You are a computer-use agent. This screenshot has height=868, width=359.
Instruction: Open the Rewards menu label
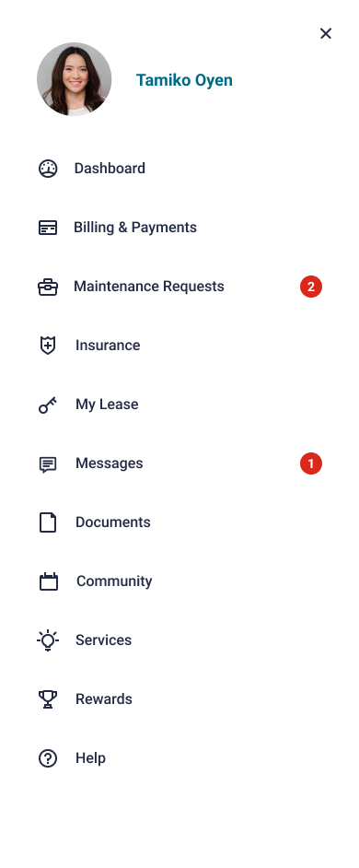(104, 699)
